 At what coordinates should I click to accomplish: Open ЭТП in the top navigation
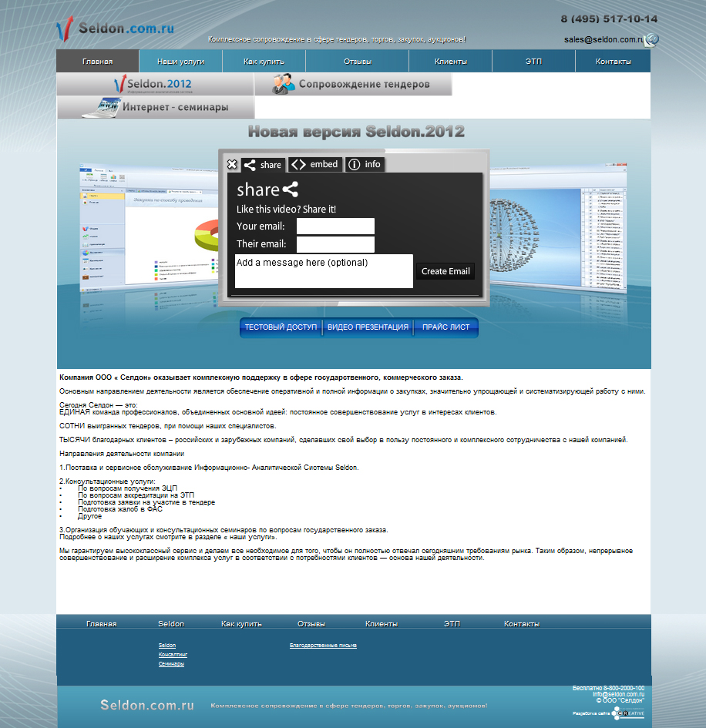coord(533,62)
